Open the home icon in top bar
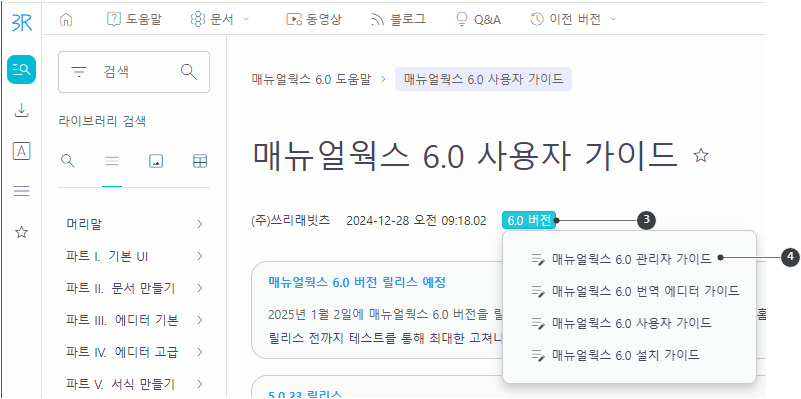Screen dimensions: 801x399 point(66,19)
